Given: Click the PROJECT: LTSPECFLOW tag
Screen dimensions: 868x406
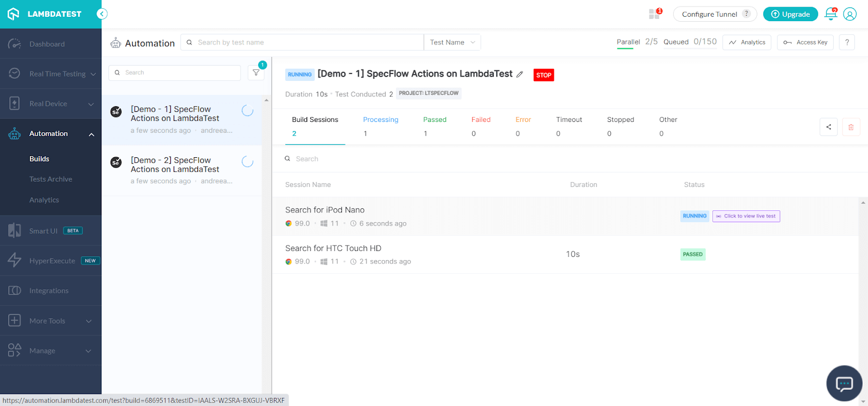Looking at the screenshot, I should pyautogui.click(x=429, y=93).
